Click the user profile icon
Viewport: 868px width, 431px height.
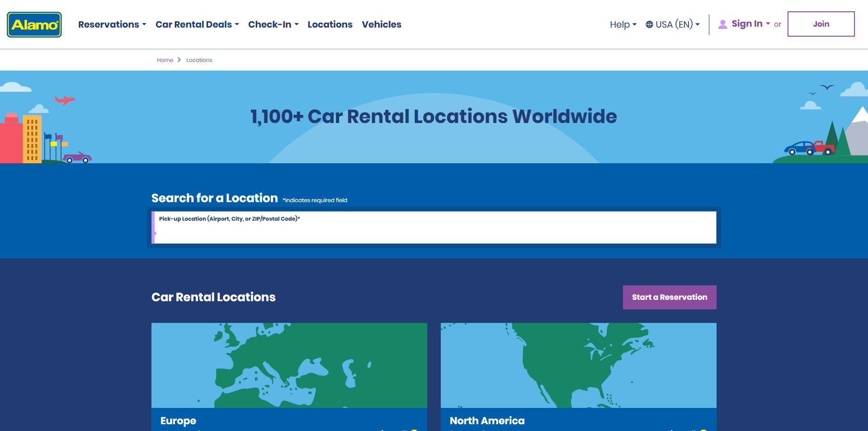tap(722, 24)
